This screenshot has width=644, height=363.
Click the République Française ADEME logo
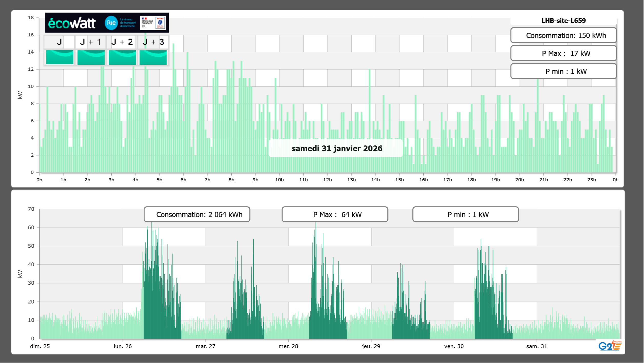153,23
